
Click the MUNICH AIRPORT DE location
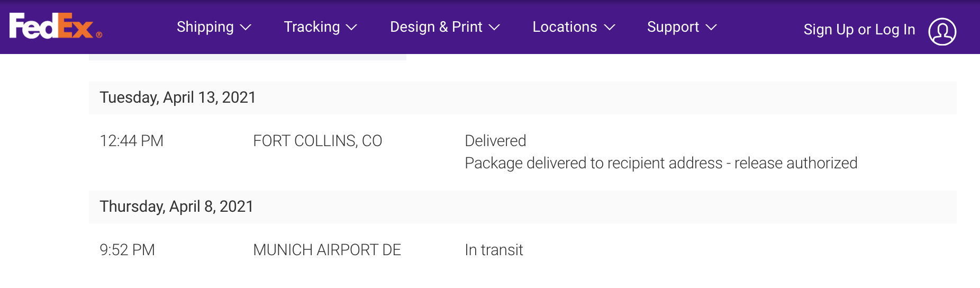(x=327, y=250)
